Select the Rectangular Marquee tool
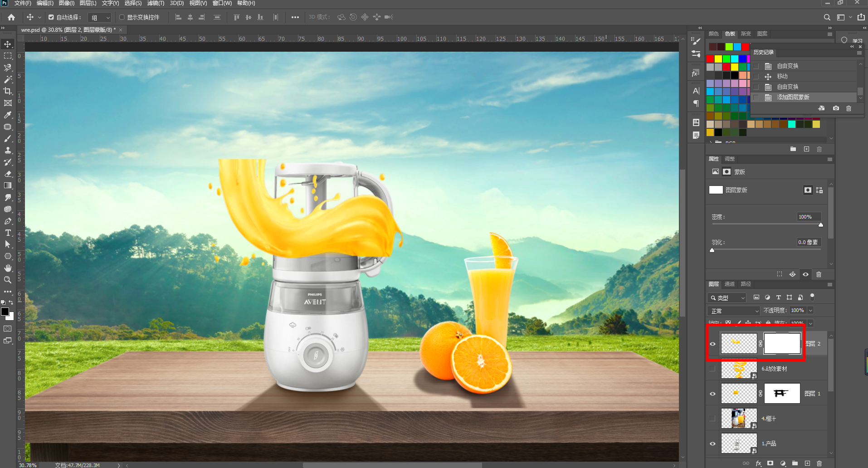This screenshot has height=468, width=868. point(8,56)
